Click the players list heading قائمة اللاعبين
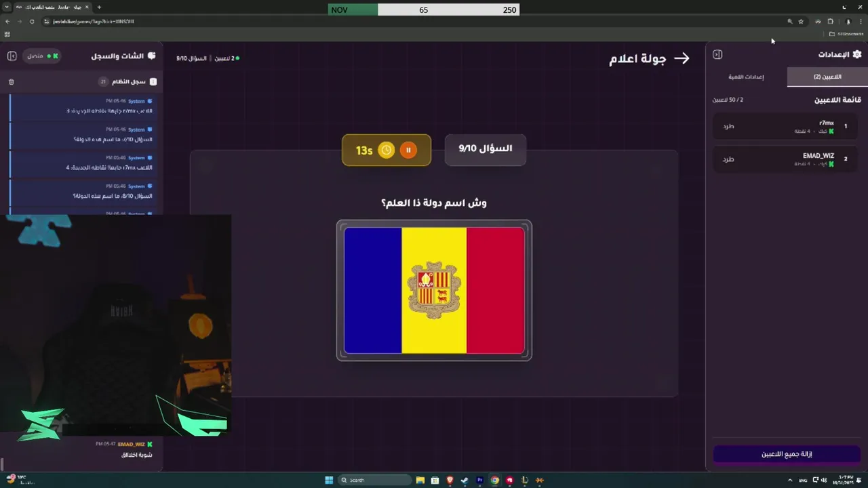 pos(837,100)
